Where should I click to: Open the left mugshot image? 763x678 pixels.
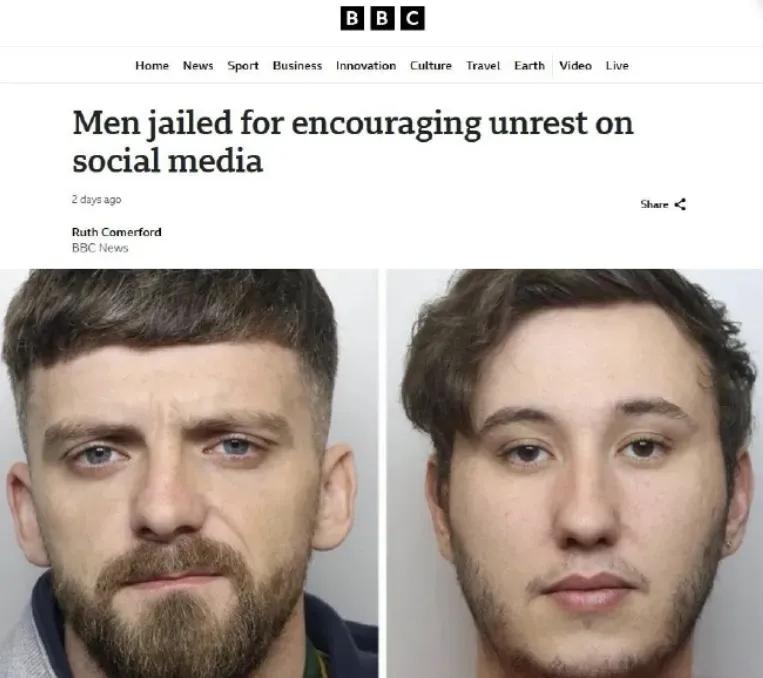coord(189,473)
